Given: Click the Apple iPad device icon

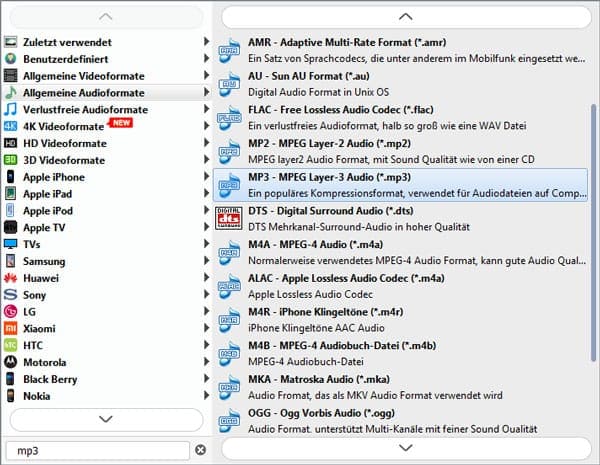Looking at the screenshot, I should click(10, 194).
